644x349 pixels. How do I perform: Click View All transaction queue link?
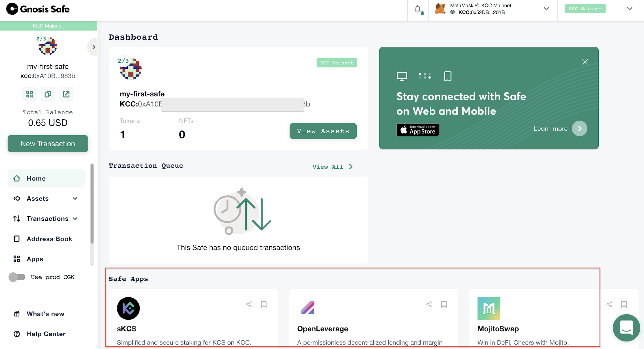point(332,167)
